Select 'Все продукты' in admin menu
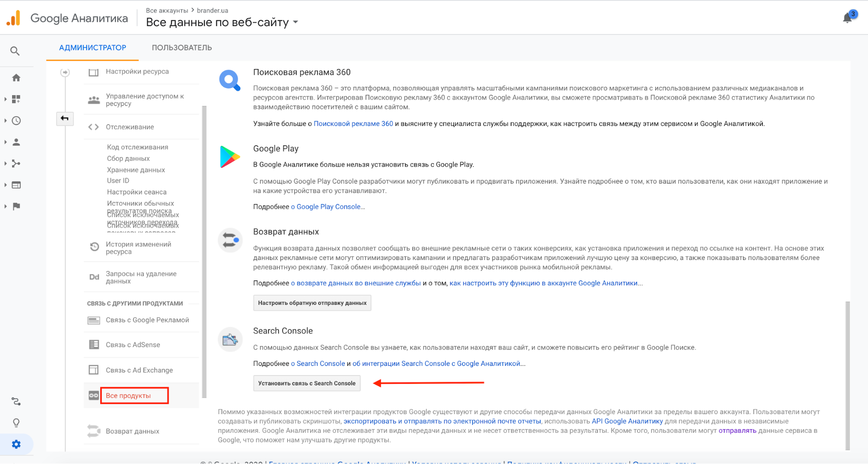This screenshot has width=868, height=464. coord(128,395)
